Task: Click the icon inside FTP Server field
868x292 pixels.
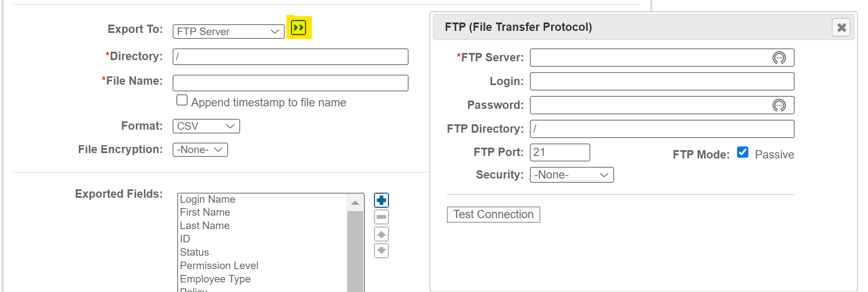Action: coord(779,58)
